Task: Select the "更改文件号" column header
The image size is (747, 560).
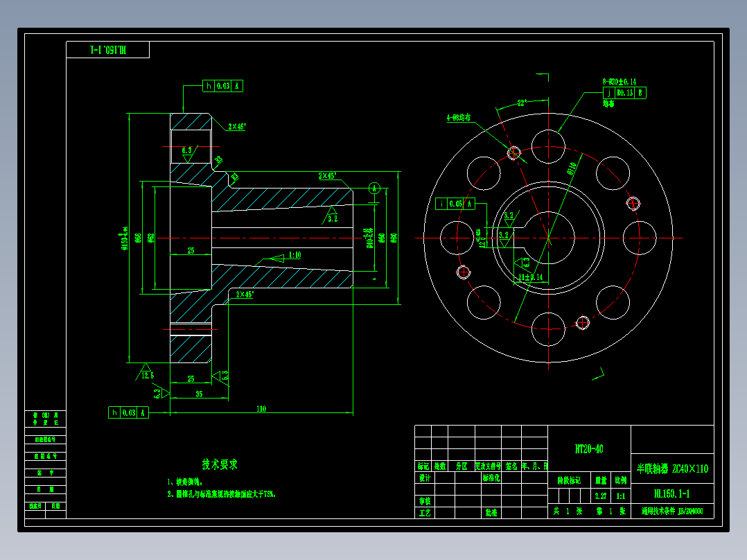Action: (x=488, y=466)
